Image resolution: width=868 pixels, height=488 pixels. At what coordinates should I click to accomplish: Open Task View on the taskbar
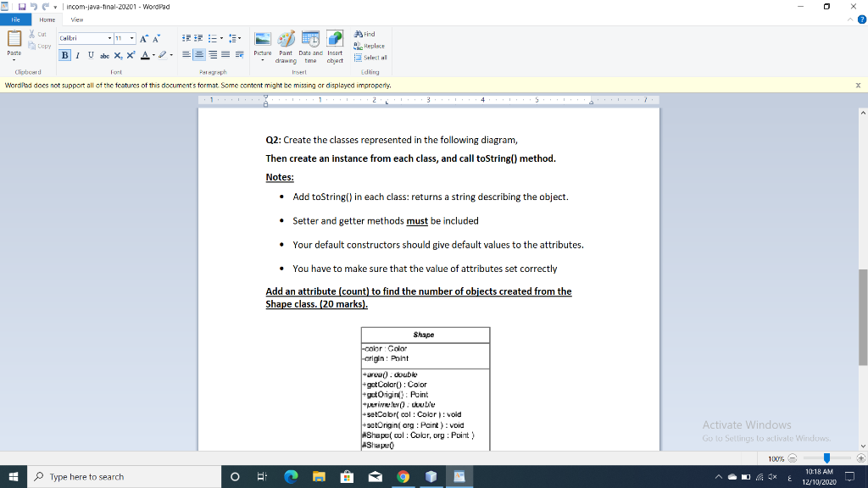(x=263, y=476)
